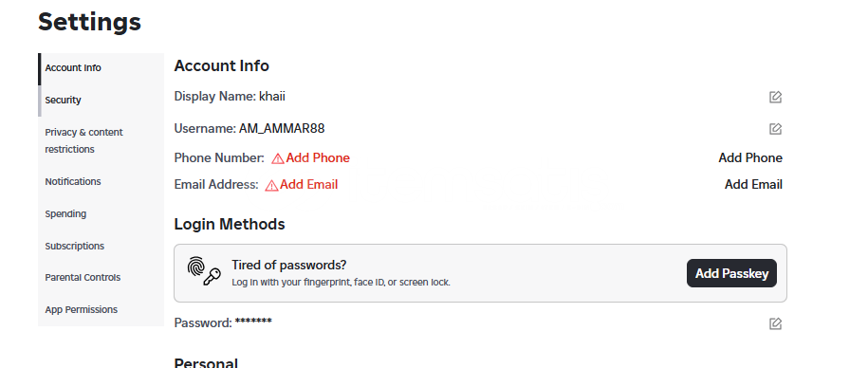Go to Privacy & content restrictions

(101, 141)
